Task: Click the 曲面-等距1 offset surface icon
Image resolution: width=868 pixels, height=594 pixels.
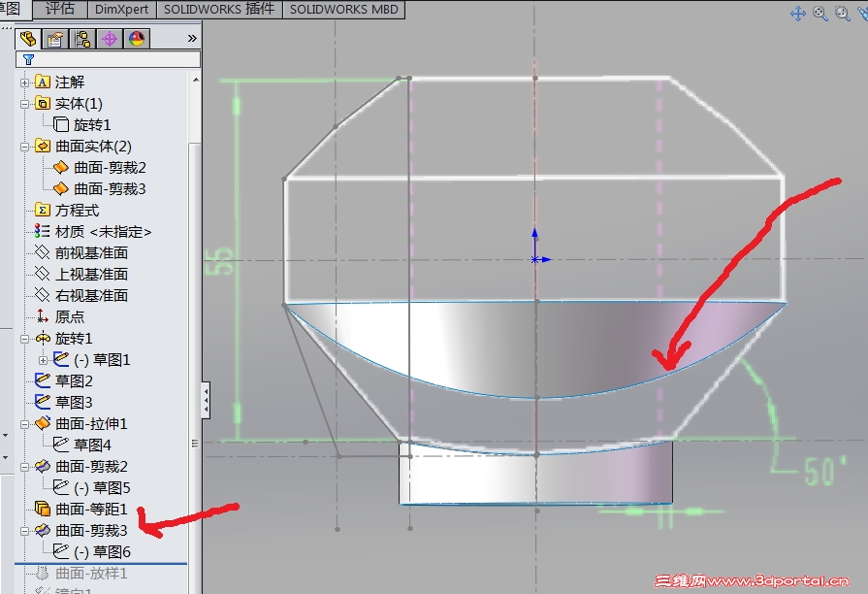Action: click(x=43, y=509)
